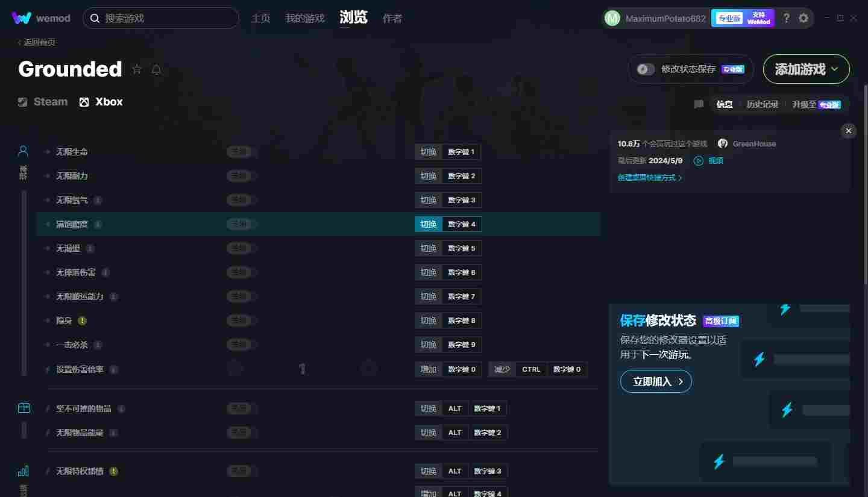The width and height of the screenshot is (868, 497).
Task: Favorite Grounded with the star icon
Action: click(137, 69)
